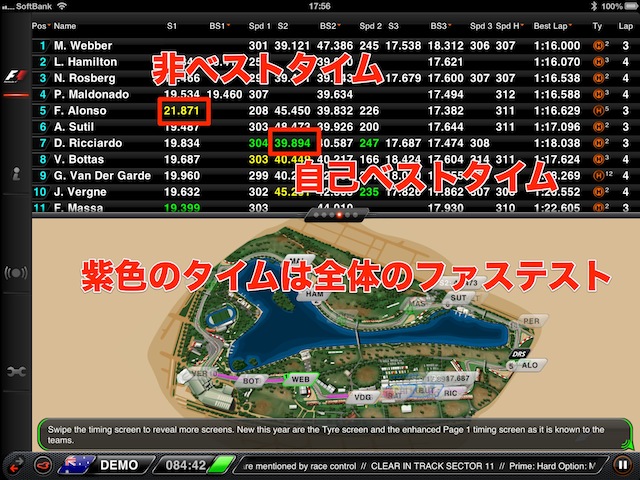Tap the 'CLEAR IN TRACK SECTOR 11' ticker message
This screenshot has height=480, width=640.
tap(432, 466)
